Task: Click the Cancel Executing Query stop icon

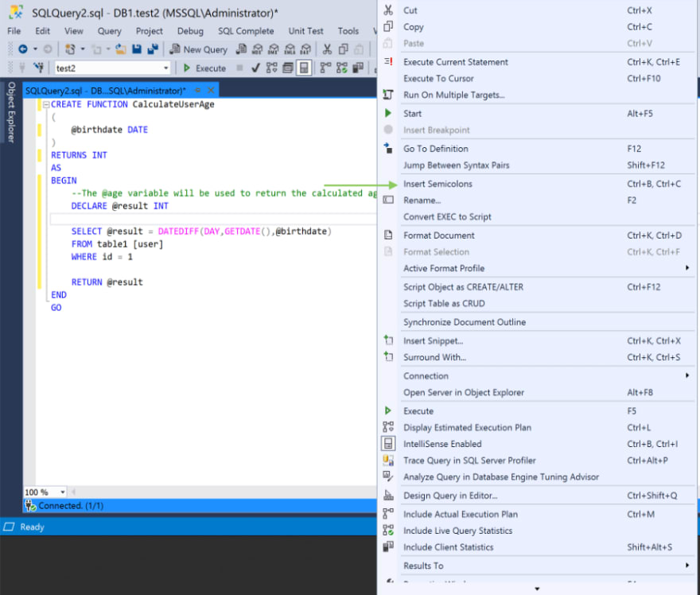Action: click(x=239, y=68)
